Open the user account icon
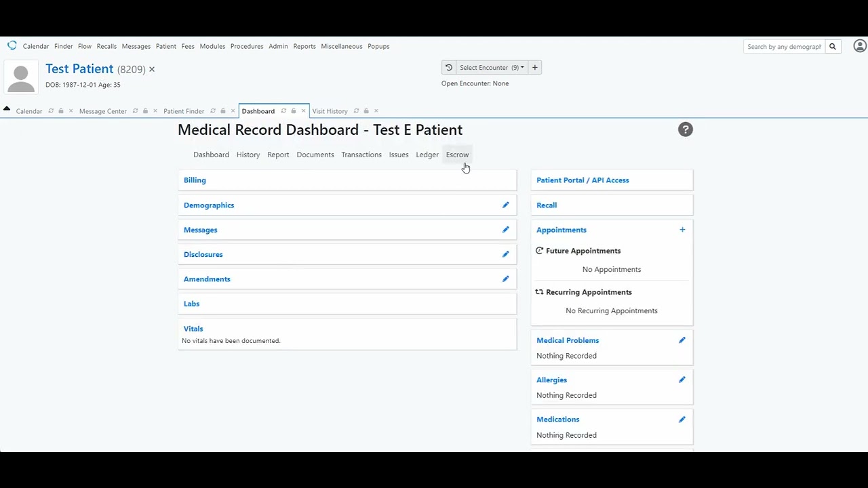The height and width of the screenshot is (488, 868). 859,46
